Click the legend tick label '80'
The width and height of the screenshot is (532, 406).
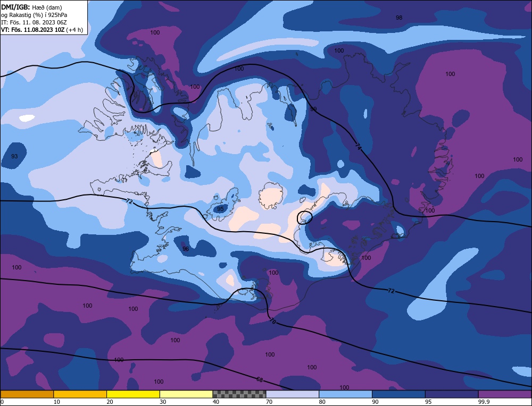tap(322, 402)
